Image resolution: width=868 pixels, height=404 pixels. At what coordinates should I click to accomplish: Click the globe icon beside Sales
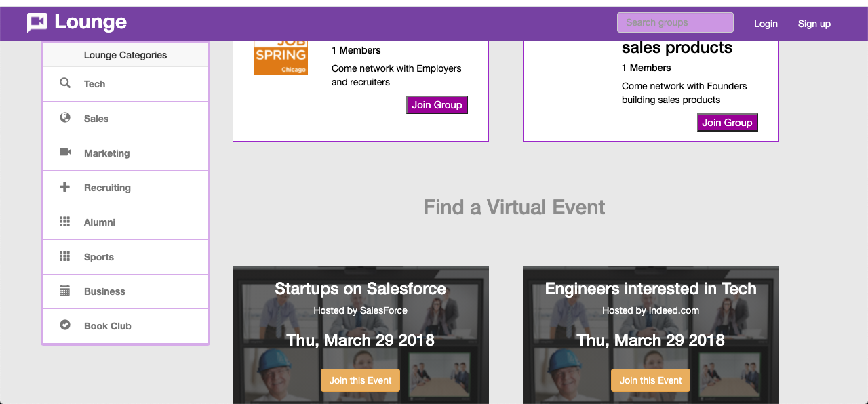(65, 118)
